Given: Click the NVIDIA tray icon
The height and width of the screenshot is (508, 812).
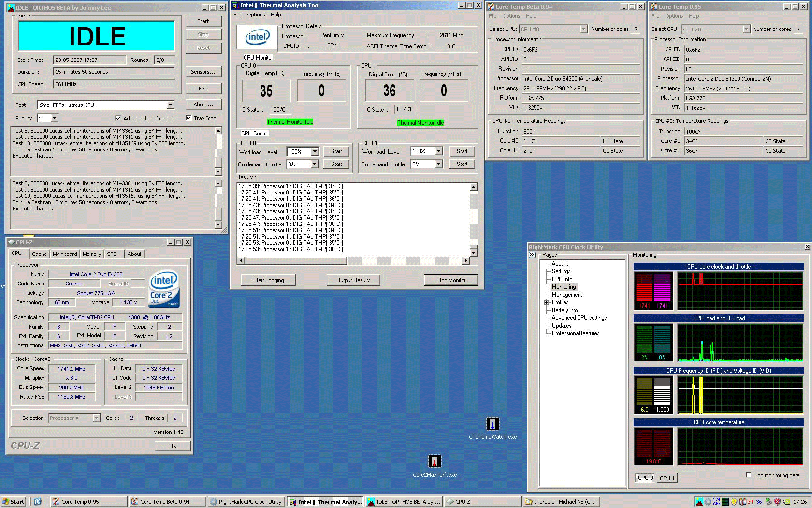Looking at the screenshot, I should (786, 502).
